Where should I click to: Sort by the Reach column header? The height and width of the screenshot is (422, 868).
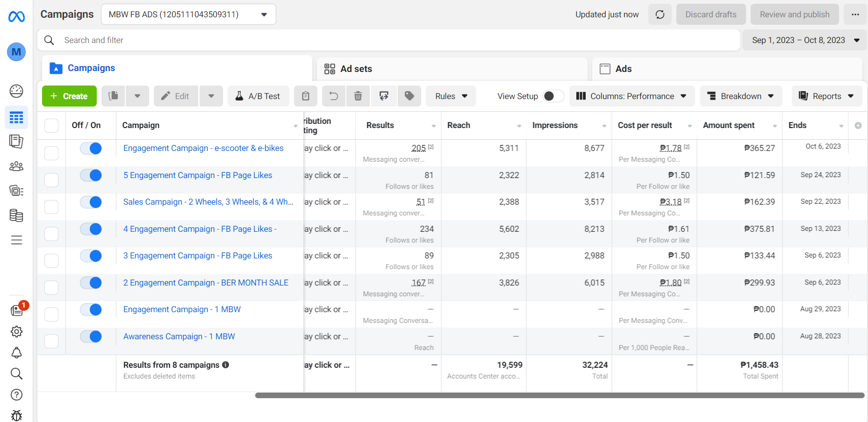(459, 125)
